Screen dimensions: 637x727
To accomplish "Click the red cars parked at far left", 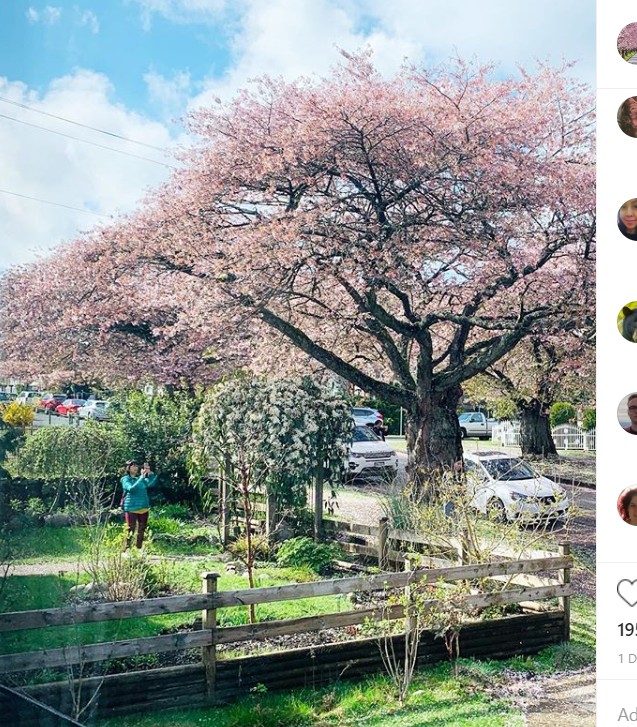I will pos(60,404).
